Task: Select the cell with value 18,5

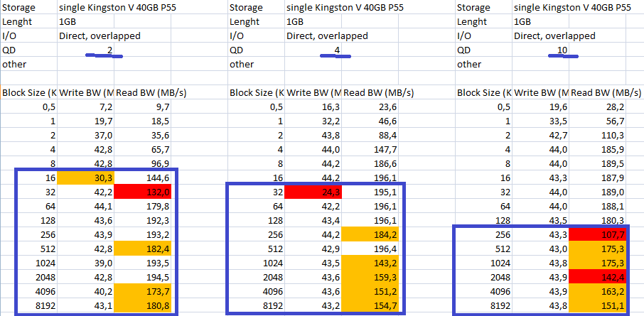Action: pos(142,121)
